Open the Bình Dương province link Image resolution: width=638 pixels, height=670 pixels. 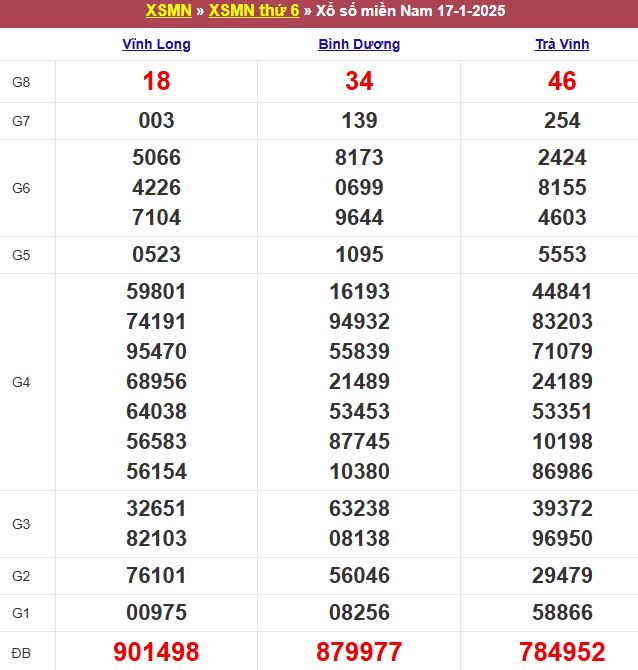click(x=359, y=44)
